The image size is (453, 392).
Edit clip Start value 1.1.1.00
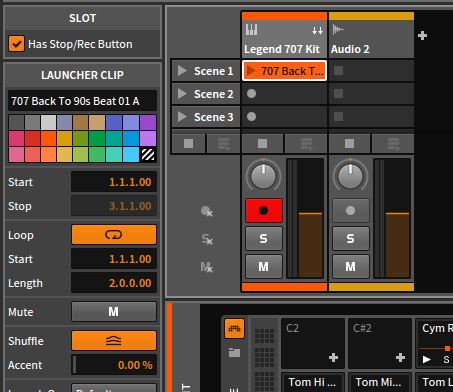click(x=114, y=182)
